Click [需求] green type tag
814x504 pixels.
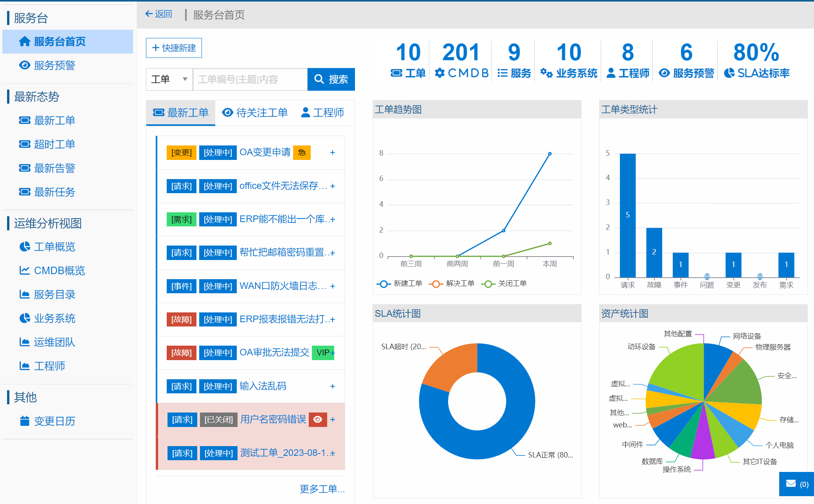(x=181, y=219)
